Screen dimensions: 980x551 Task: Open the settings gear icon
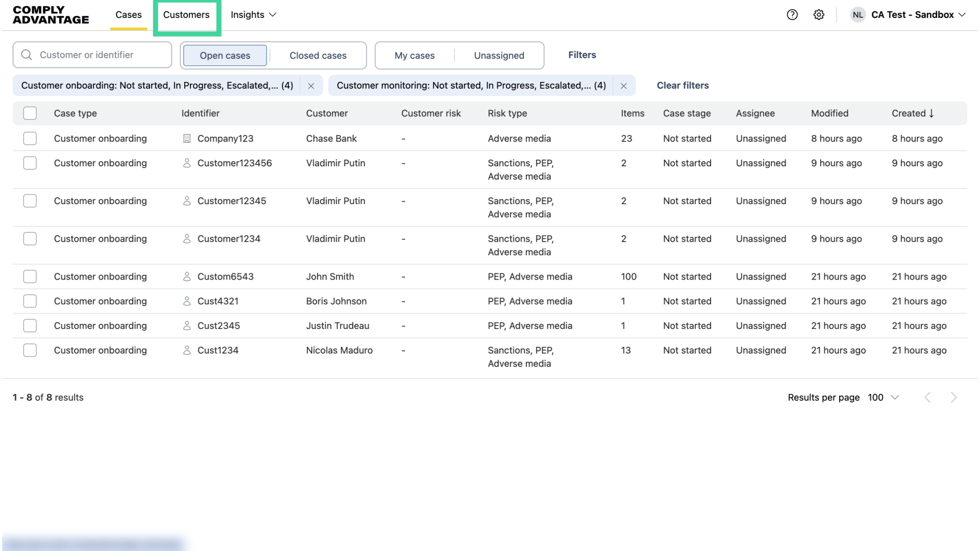819,15
